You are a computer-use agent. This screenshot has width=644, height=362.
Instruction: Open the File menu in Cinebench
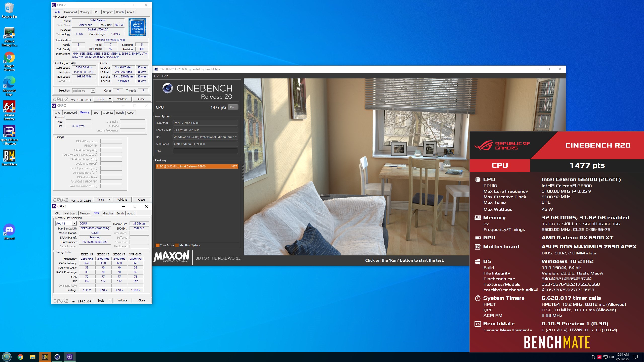coord(156,76)
